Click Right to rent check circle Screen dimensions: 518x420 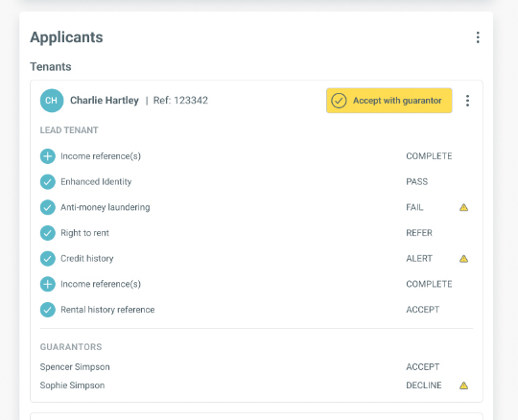point(48,233)
